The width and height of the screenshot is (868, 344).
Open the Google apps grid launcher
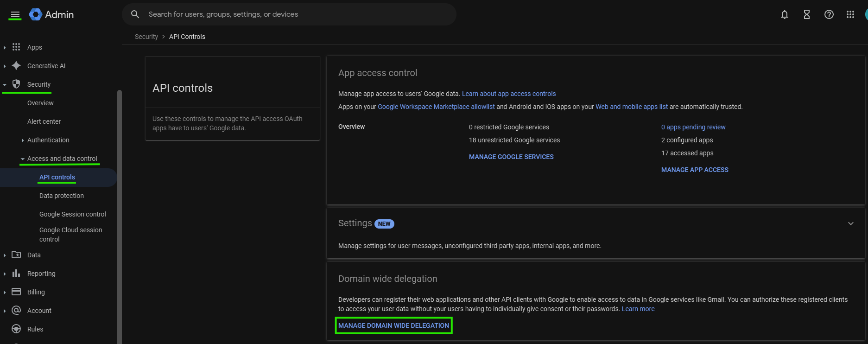click(850, 14)
